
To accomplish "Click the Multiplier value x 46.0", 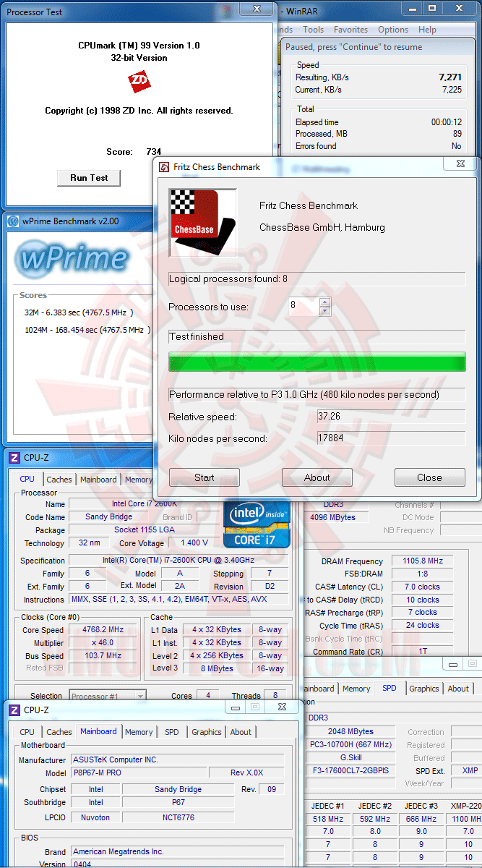I will coord(103,643).
